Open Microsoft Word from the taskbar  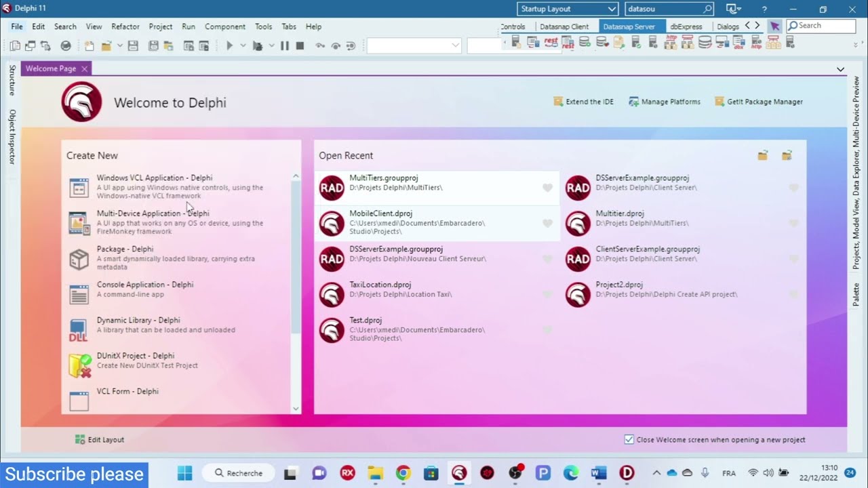click(x=599, y=472)
